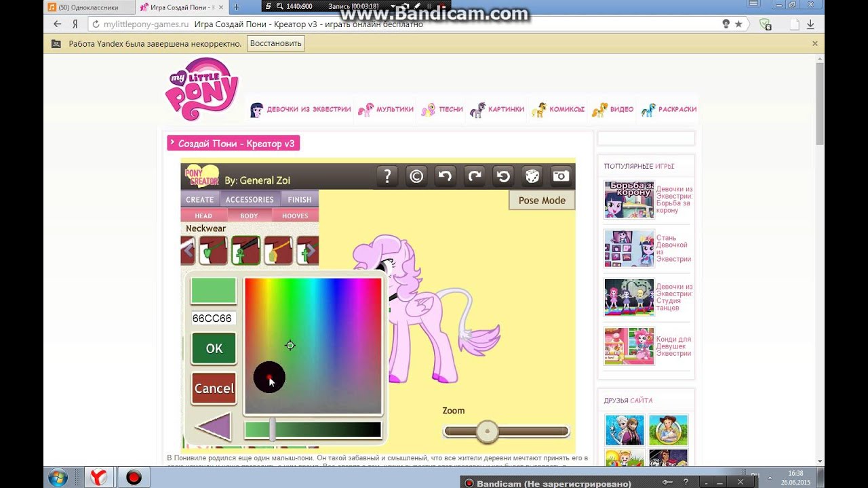Click the blank page icon beside downloads
The width and height of the screenshot is (868, 488).
pos(795,24)
